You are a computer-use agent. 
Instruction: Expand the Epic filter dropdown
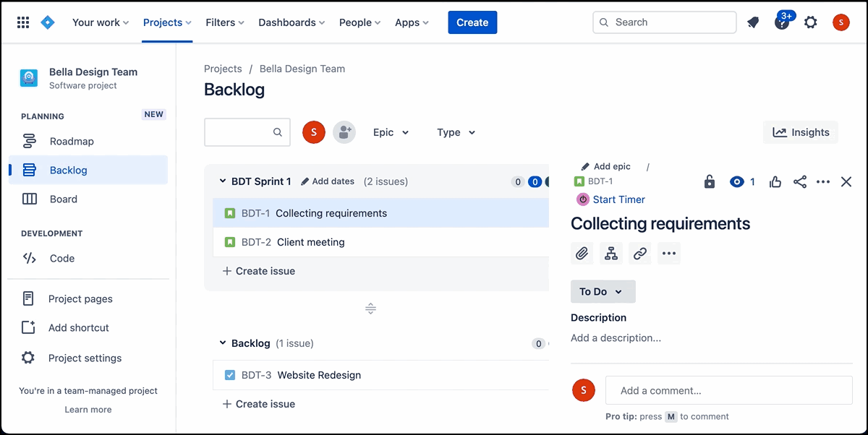391,132
